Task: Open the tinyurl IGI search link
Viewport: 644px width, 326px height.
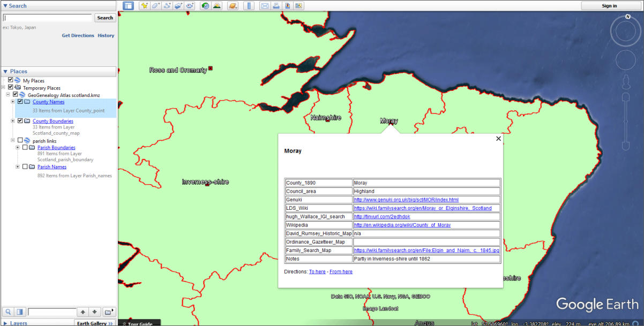Action: (382, 216)
